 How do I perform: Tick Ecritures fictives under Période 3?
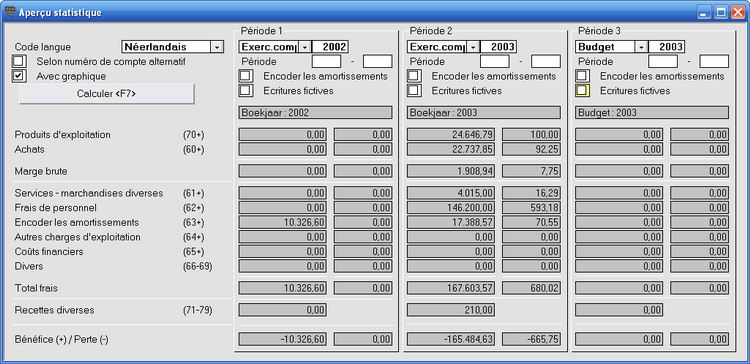coord(583,90)
